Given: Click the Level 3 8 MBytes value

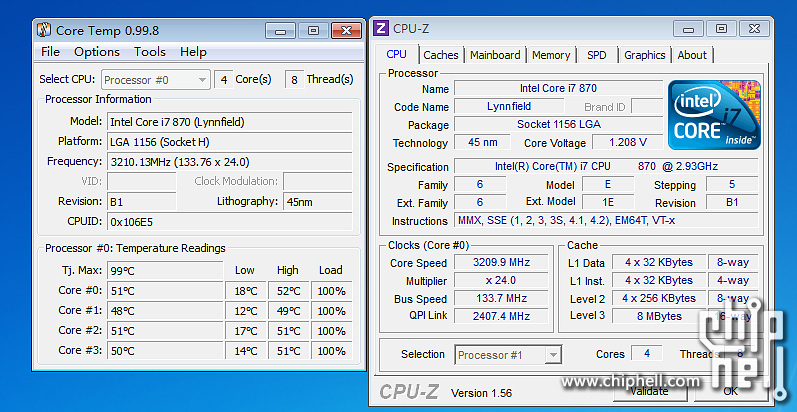Looking at the screenshot, I should pyautogui.click(x=659, y=316).
